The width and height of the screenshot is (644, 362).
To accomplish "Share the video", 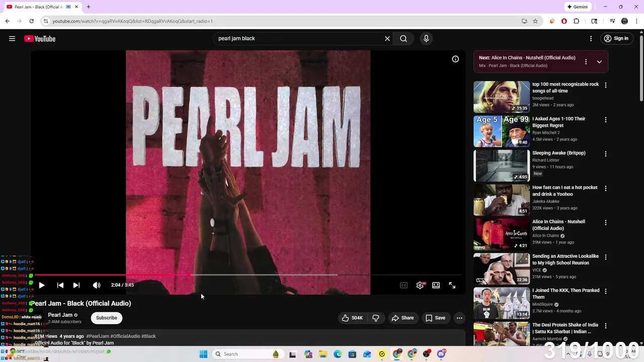I will [403, 318].
